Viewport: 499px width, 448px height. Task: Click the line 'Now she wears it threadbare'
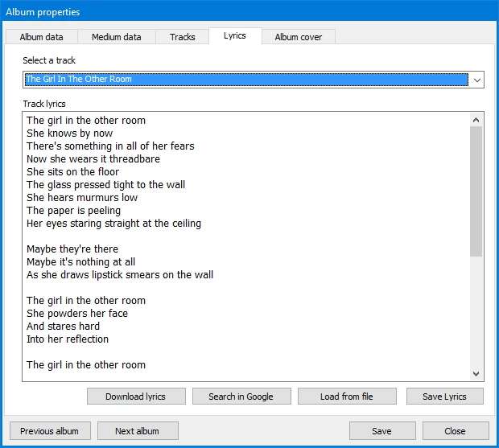click(x=93, y=159)
